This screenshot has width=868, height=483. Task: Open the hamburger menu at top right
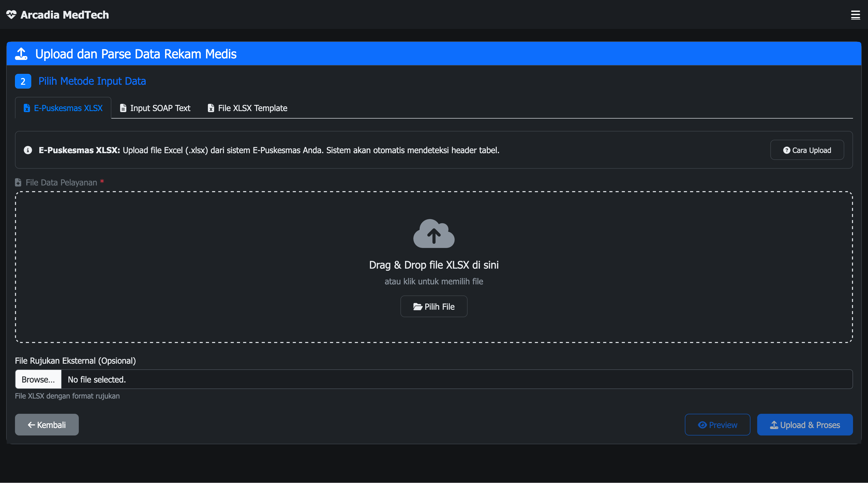[855, 15]
